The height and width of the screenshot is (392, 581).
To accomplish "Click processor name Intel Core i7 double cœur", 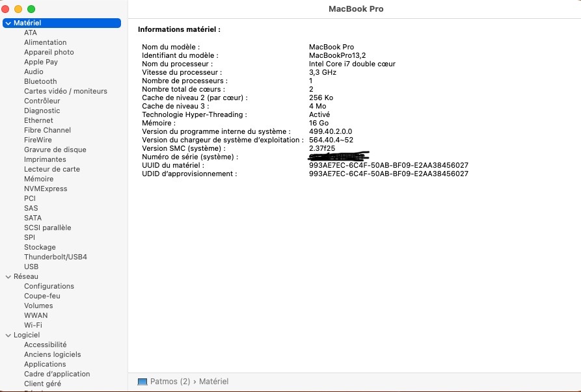I will (352, 64).
